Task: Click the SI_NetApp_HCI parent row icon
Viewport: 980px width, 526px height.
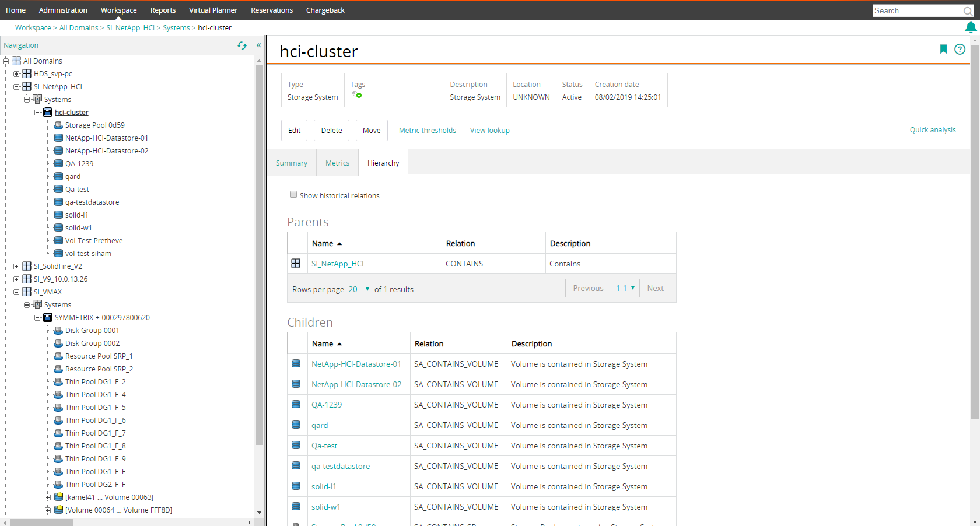Action: tap(296, 263)
